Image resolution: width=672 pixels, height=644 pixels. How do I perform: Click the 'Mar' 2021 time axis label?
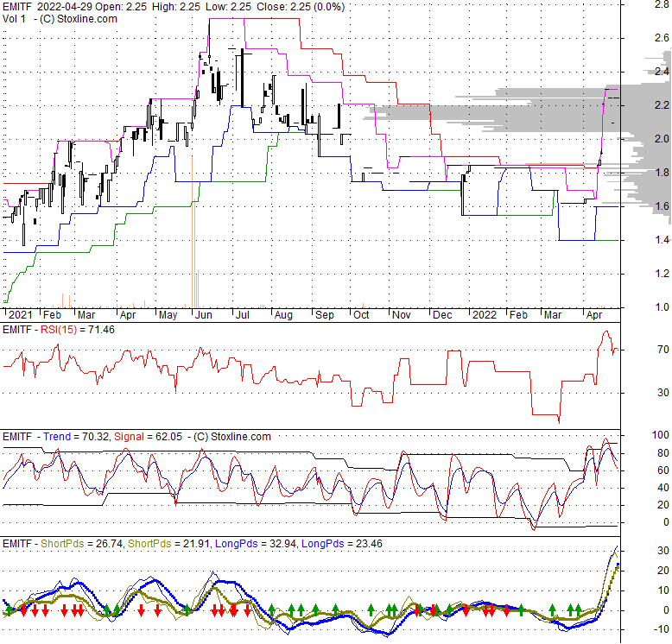pyautogui.click(x=86, y=315)
